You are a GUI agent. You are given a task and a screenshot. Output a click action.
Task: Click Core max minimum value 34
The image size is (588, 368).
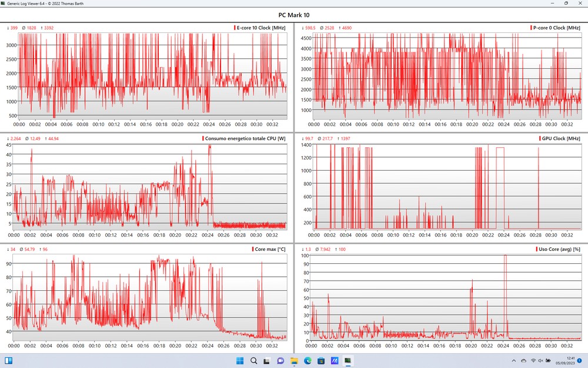[13, 249]
